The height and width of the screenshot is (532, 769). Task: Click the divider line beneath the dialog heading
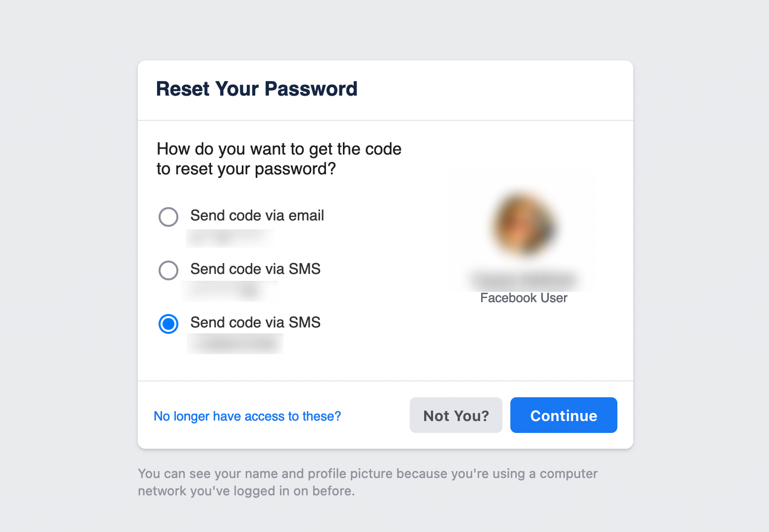coord(385,120)
